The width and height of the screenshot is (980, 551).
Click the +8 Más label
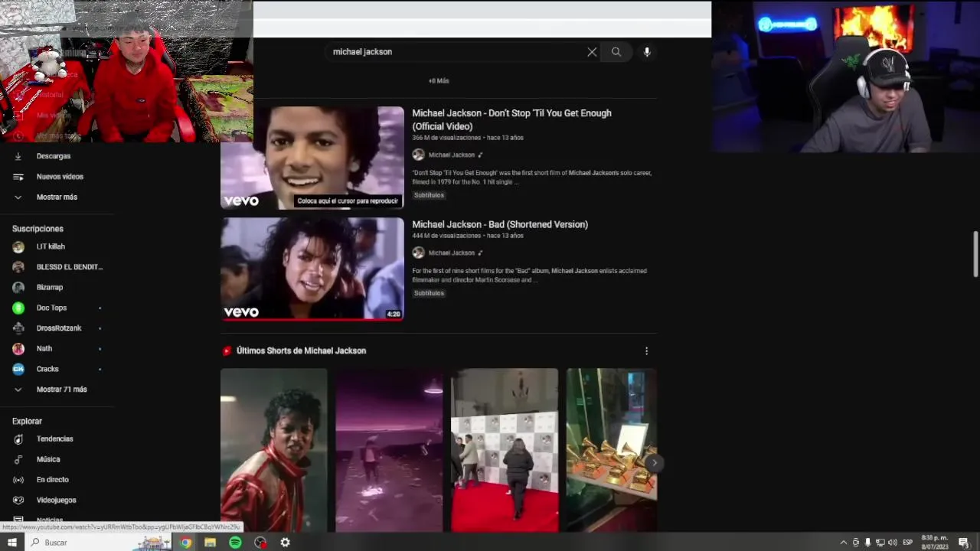coord(439,81)
